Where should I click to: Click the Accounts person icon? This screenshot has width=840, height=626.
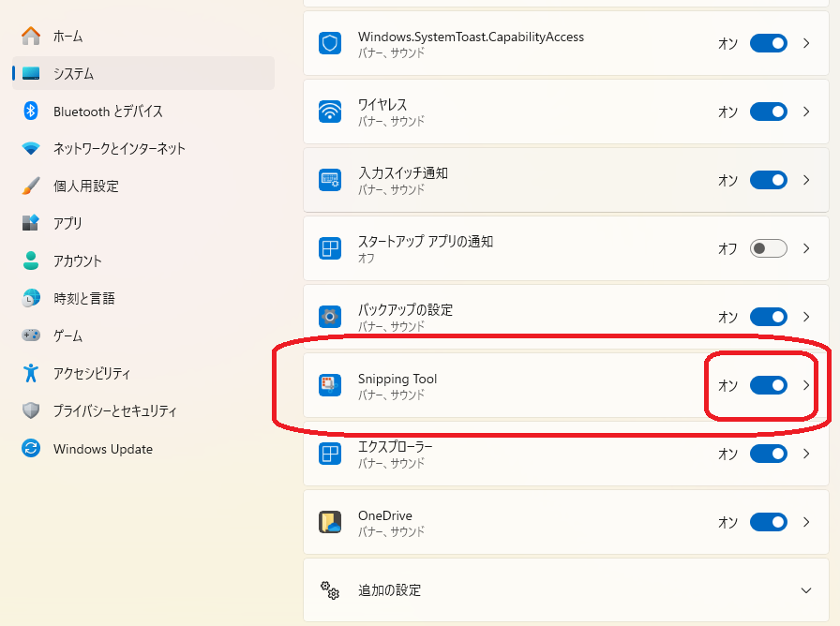coord(31,261)
